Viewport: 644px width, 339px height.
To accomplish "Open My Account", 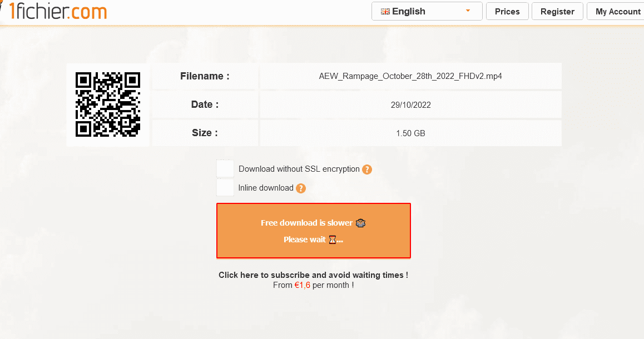I will click(x=615, y=12).
